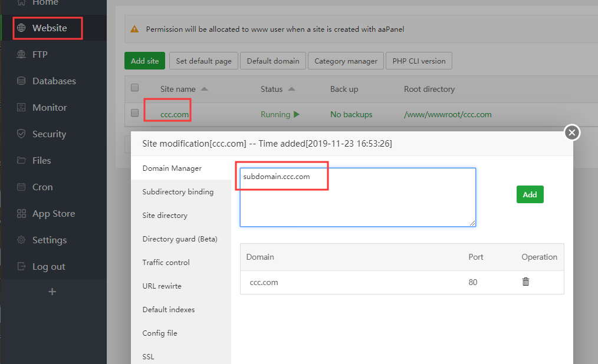The height and width of the screenshot is (364, 598).
Task: Click the green Add site button
Action: [144, 61]
